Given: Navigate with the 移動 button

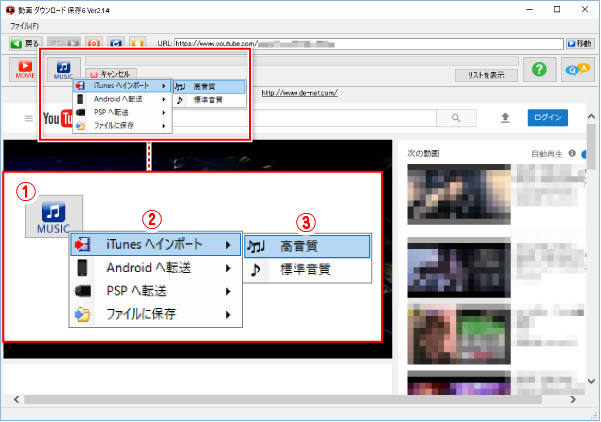Looking at the screenshot, I should point(580,44).
